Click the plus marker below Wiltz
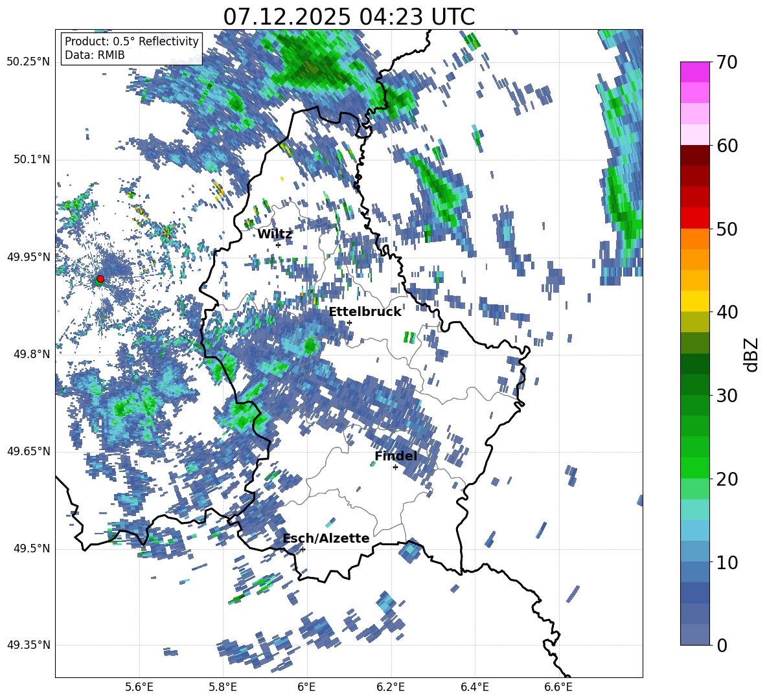Image resolution: width=767 pixels, height=700 pixels. pos(279,245)
